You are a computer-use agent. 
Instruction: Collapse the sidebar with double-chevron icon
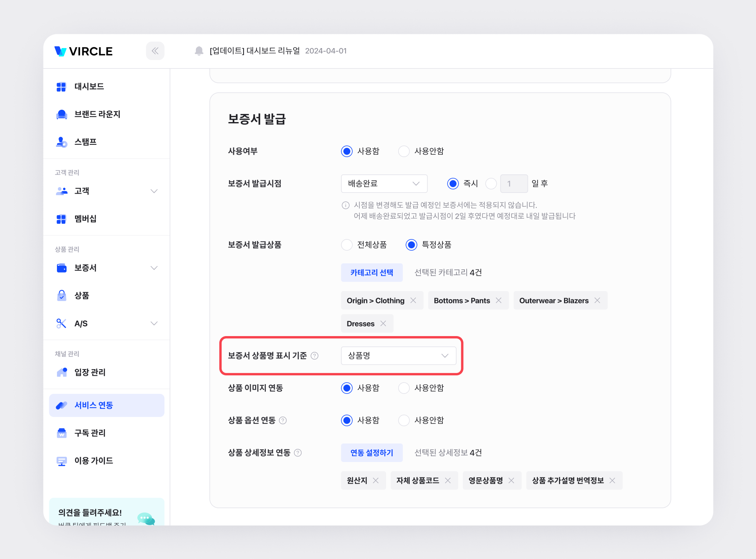click(x=155, y=51)
